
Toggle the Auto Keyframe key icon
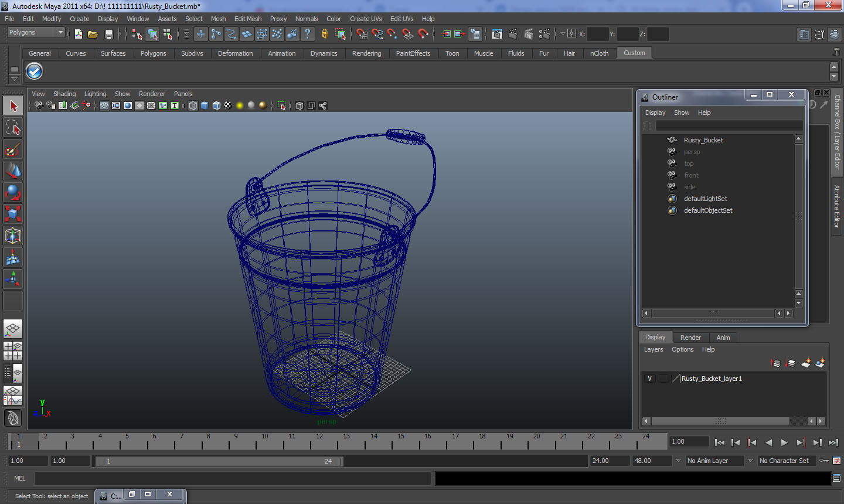(x=824, y=461)
